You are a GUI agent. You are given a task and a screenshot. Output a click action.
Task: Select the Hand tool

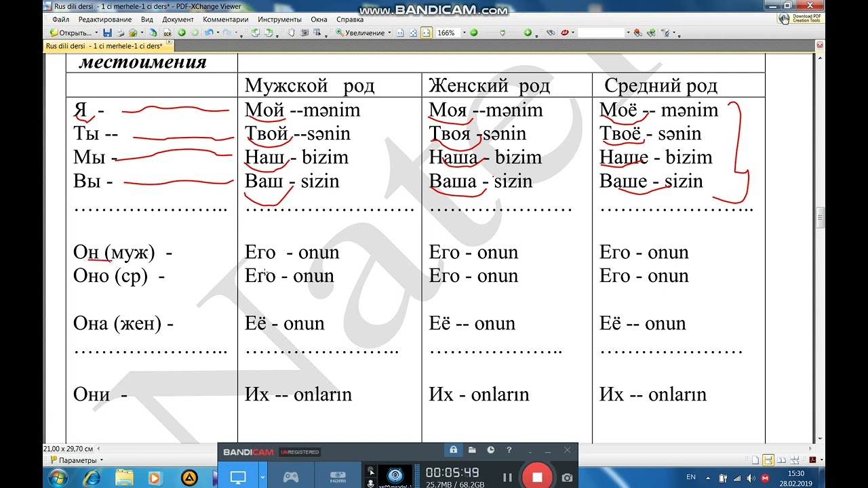coord(291,33)
